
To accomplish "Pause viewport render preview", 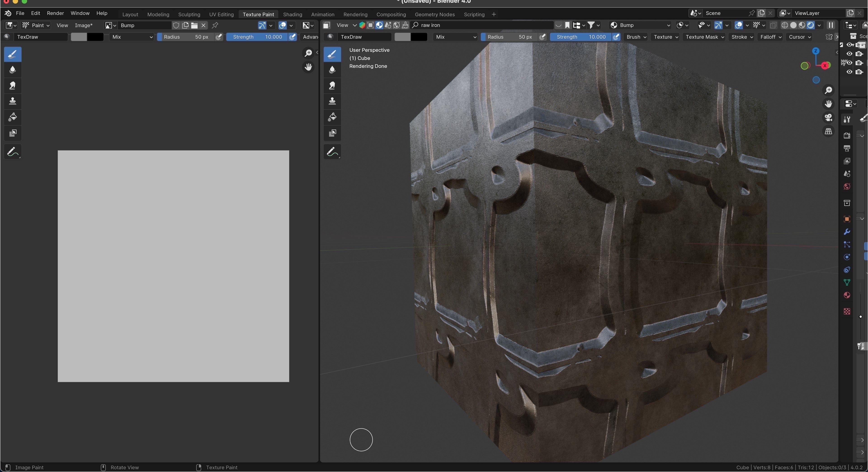I will (x=831, y=25).
